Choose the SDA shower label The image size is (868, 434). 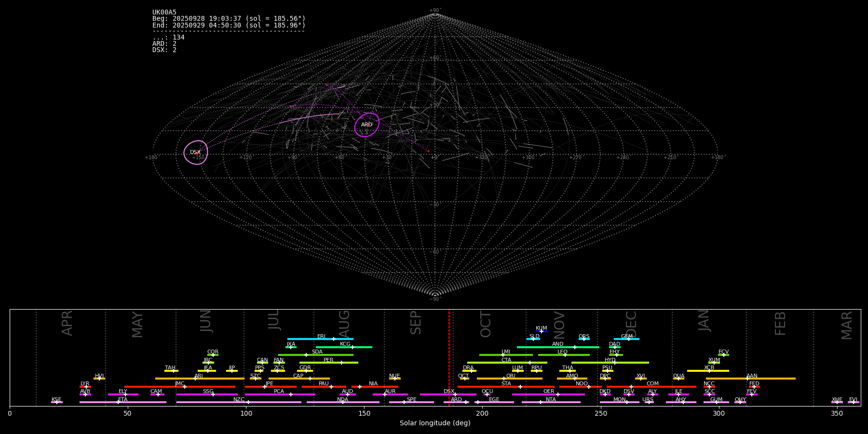317,352
